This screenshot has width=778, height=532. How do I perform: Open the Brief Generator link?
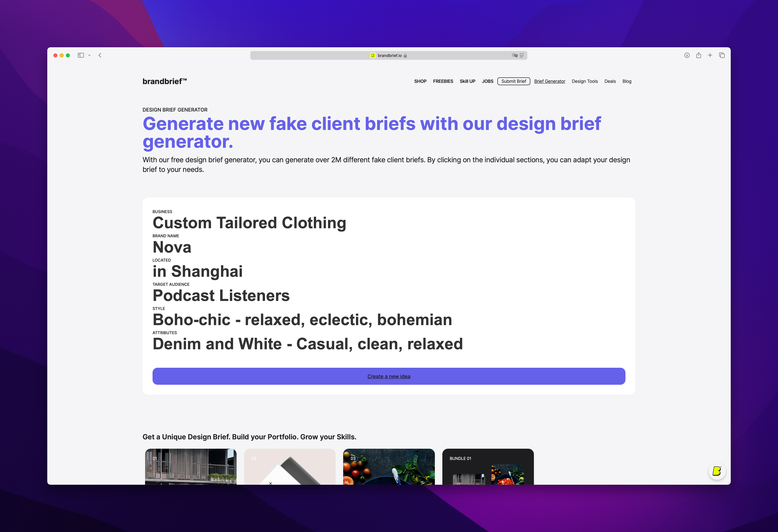[549, 81]
